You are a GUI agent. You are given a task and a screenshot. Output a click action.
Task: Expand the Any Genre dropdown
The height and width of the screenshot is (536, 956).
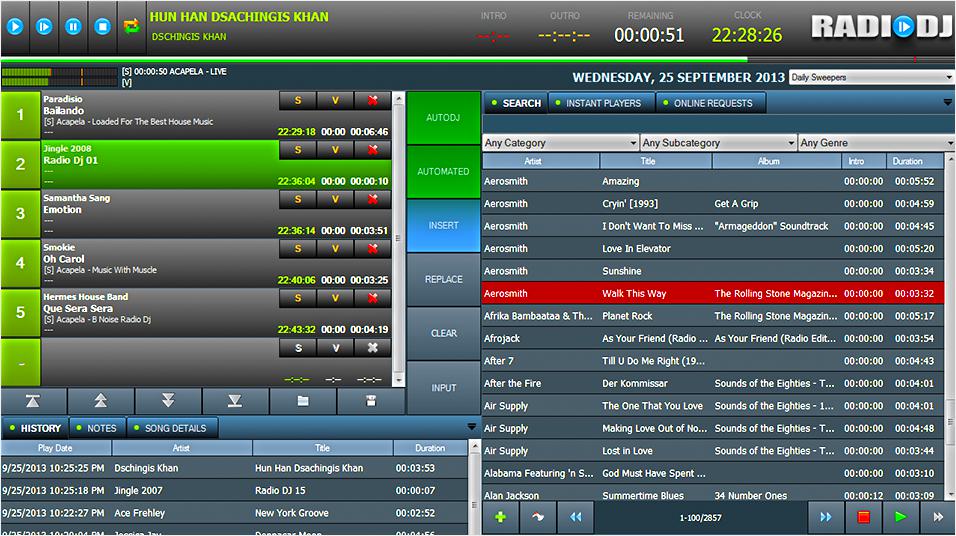(x=876, y=143)
